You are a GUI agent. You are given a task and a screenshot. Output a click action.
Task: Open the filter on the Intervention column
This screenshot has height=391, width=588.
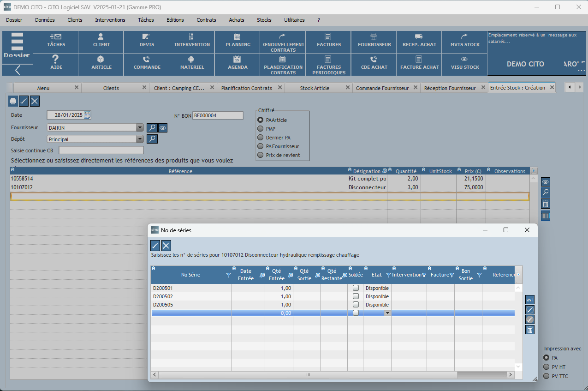click(x=424, y=275)
